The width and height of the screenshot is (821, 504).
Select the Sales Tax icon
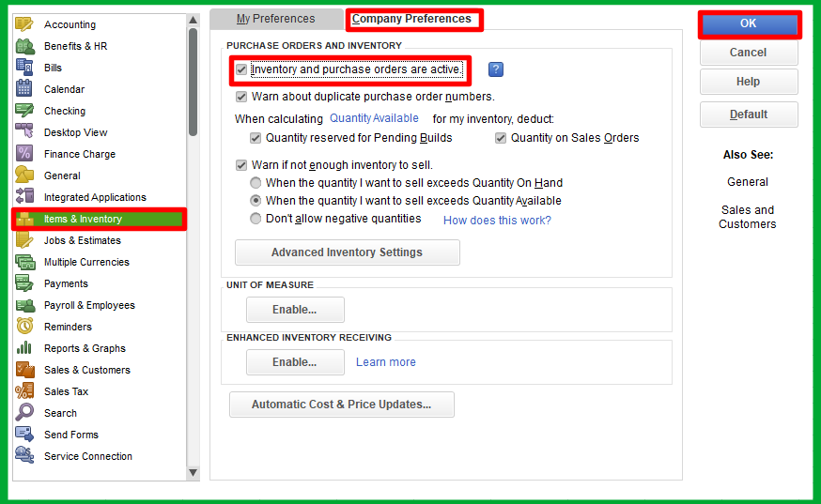coord(24,391)
